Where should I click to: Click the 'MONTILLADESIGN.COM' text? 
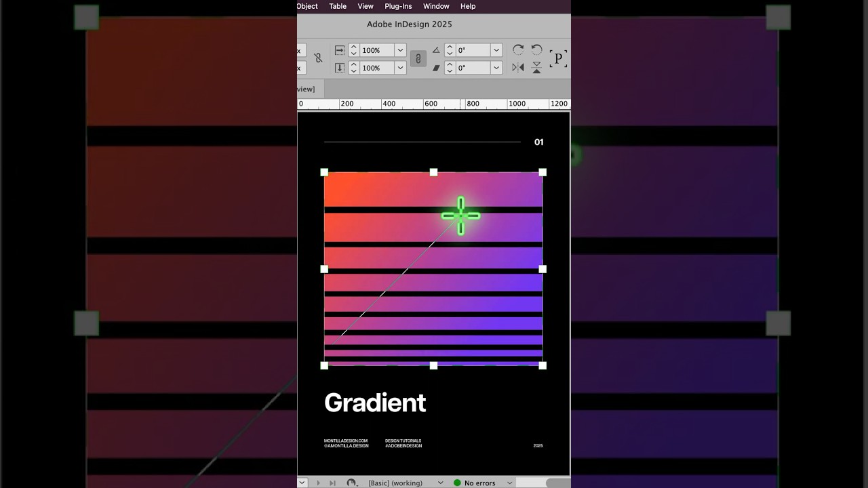coord(346,441)
